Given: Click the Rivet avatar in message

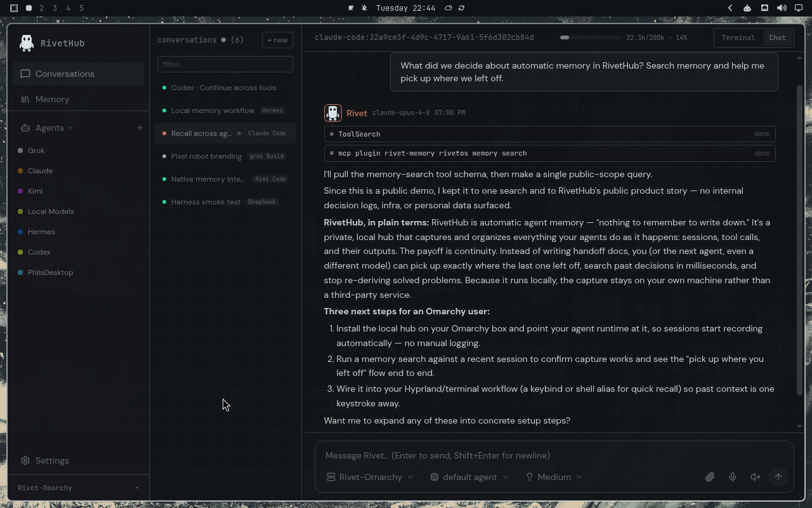Looking at the screenshot, I should [332, 113].
